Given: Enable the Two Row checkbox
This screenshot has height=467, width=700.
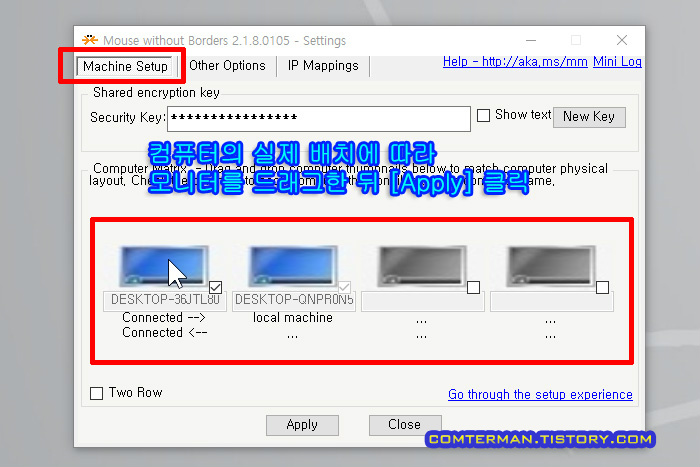Looking at the screenshot, I should 96,393.
